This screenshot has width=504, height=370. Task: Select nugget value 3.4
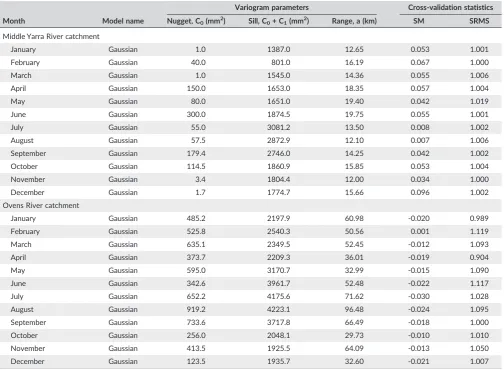200,179
